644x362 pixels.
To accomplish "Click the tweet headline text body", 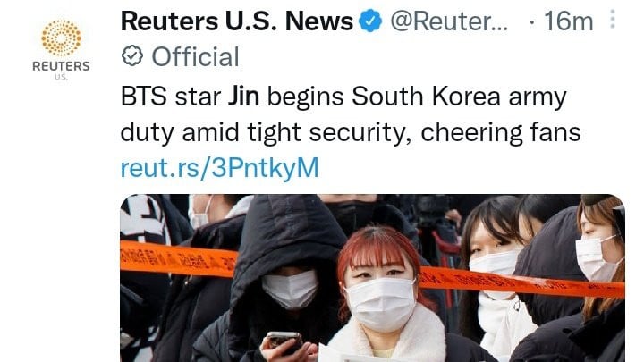I will 351,115.
